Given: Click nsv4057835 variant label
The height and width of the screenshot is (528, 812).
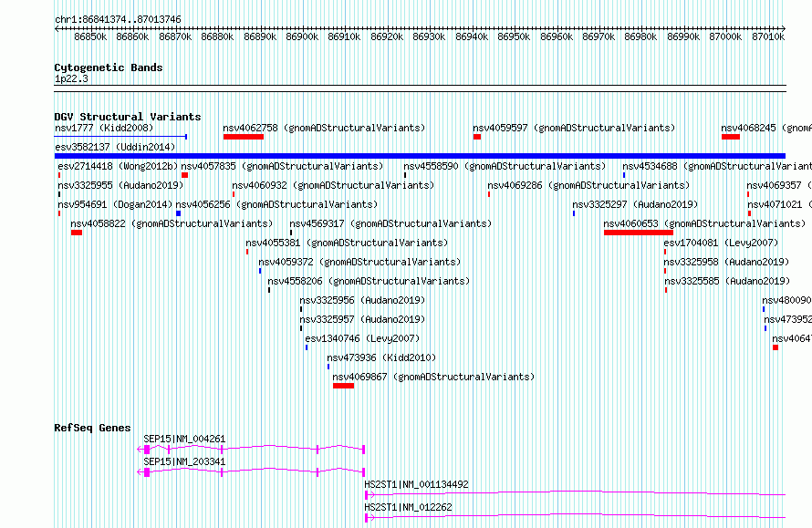Looking at the screenshot, I should (282, 166).
